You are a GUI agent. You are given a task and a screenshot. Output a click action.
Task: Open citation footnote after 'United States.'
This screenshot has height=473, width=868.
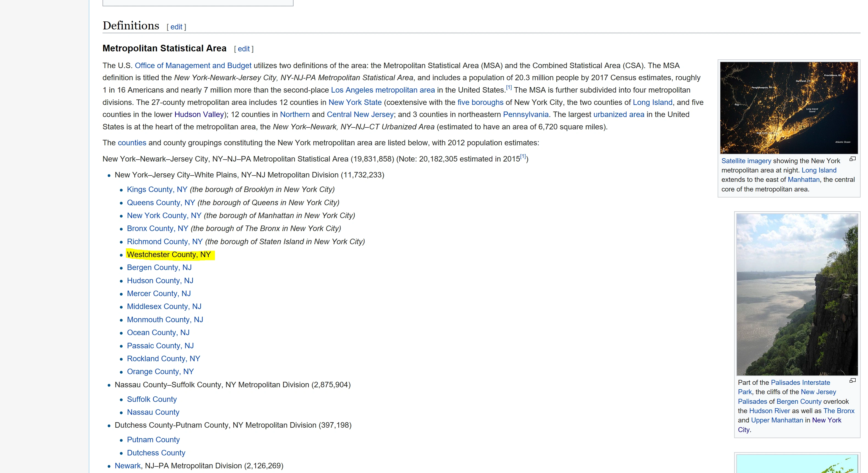coord(509,88)
